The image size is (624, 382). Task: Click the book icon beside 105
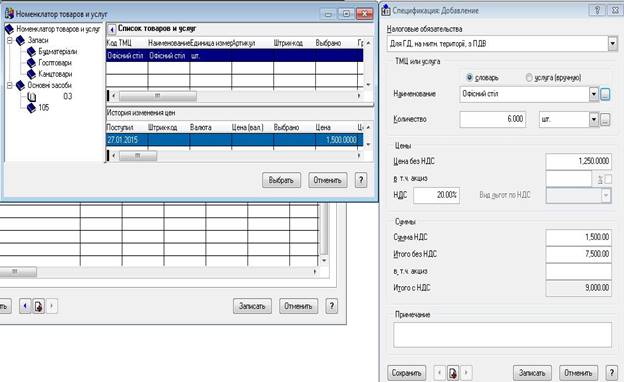(31, 108)
